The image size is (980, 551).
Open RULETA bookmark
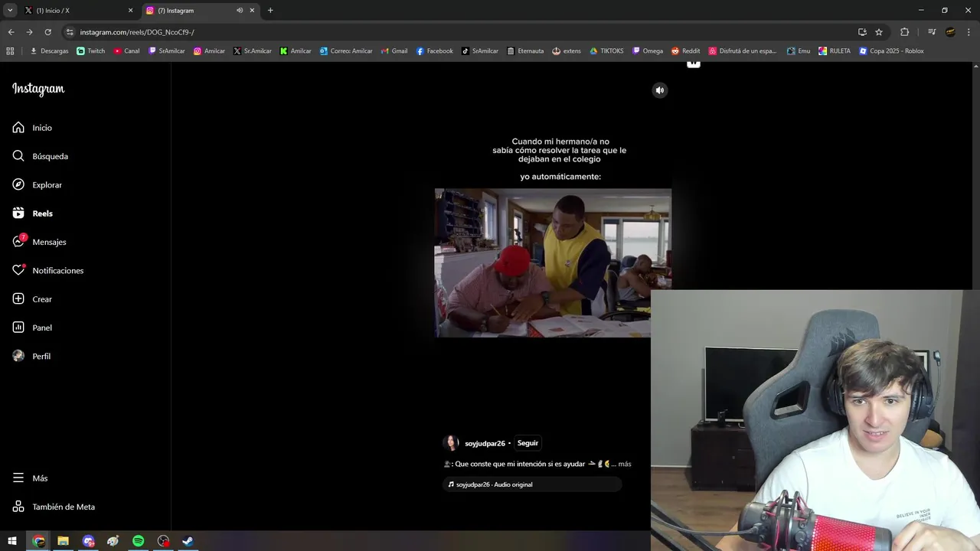click(x=834, y=51)
